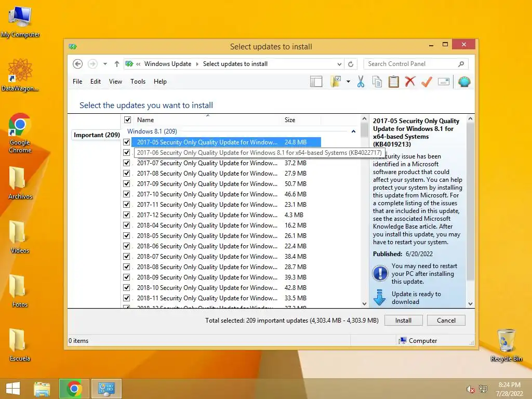The width and height of the screenshot is (532, 399).
Task: Uncheck the 2017-07 Security Only update checkbox
Action: tap(127, 163)
